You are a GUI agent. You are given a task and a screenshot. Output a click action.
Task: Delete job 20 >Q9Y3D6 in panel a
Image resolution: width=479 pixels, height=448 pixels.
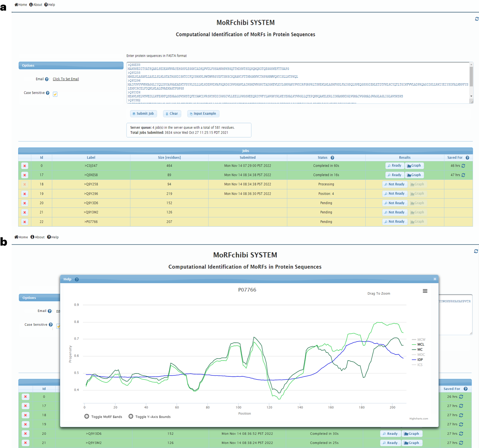[25, 203]
